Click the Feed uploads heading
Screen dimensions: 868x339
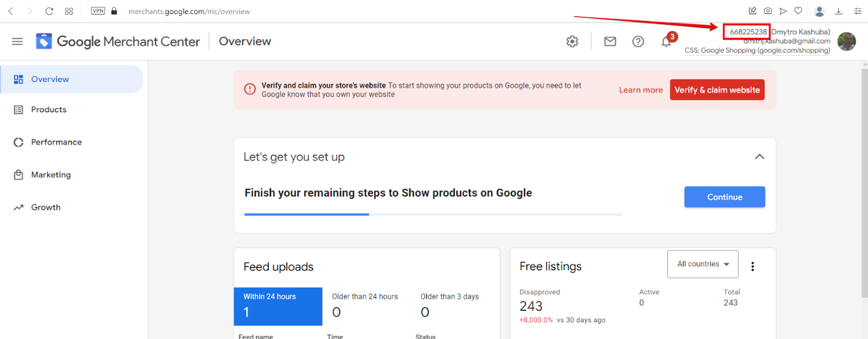pyautogui.click(x=278, y=267)
